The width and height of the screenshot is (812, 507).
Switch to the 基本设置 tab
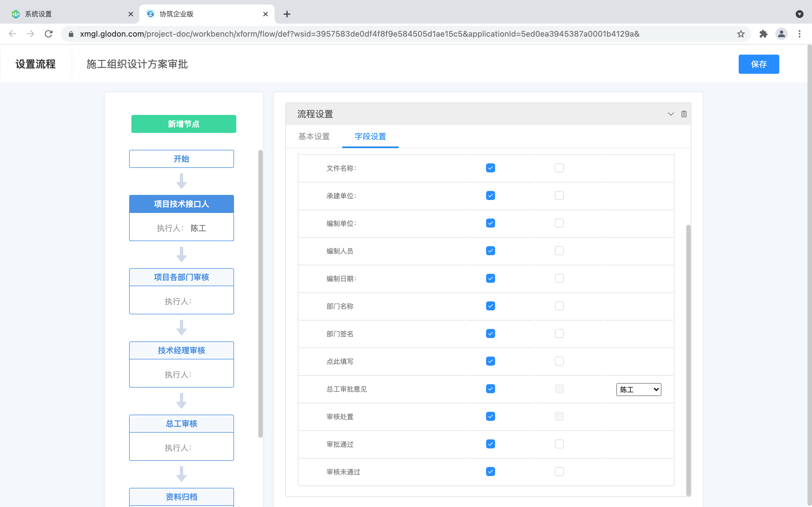[x=314, y=137]
